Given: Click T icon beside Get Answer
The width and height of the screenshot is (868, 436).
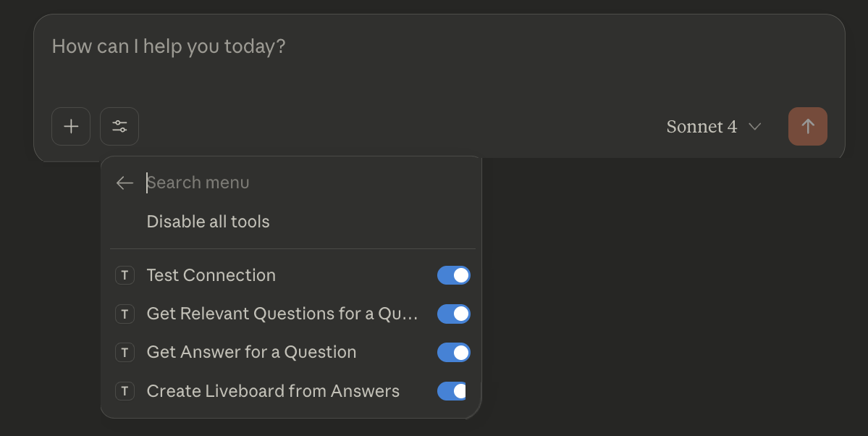Looking at the screenshot, I should (125, 352).
